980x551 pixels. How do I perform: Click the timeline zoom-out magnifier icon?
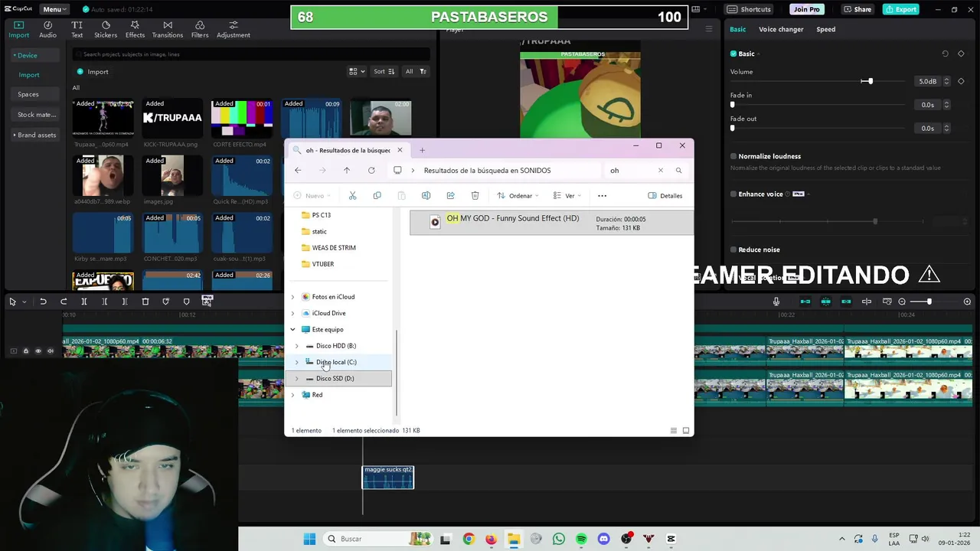click(x=902, y=302)
